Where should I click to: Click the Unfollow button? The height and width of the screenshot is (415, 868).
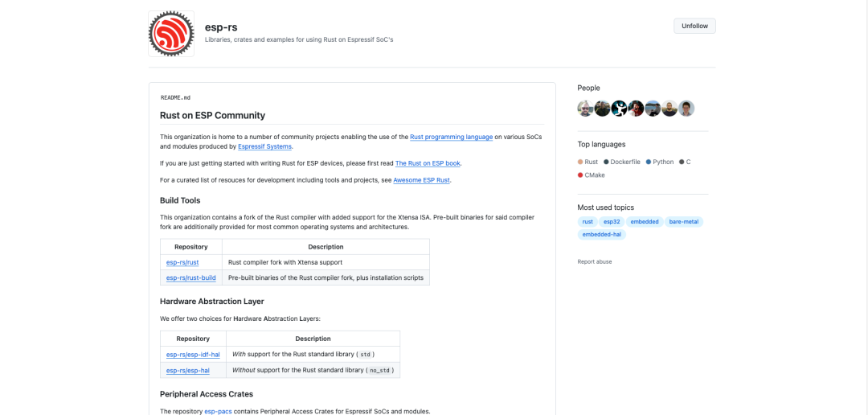click(694, 26)
